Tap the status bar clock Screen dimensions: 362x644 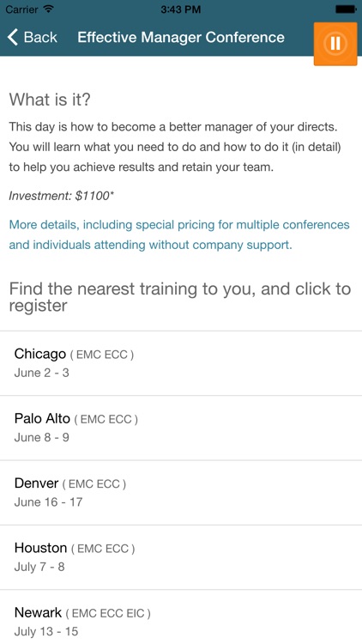pyautogui.click(x=181, y=9)
